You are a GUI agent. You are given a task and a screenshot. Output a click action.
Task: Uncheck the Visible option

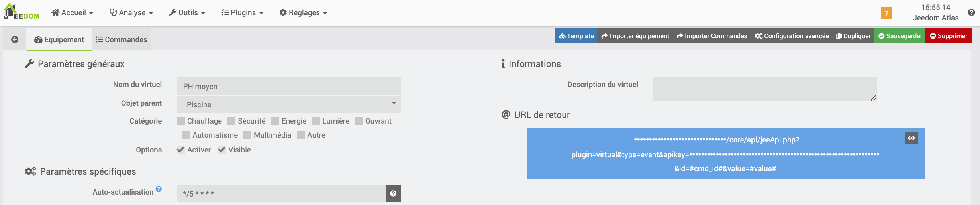click(222, 150)
